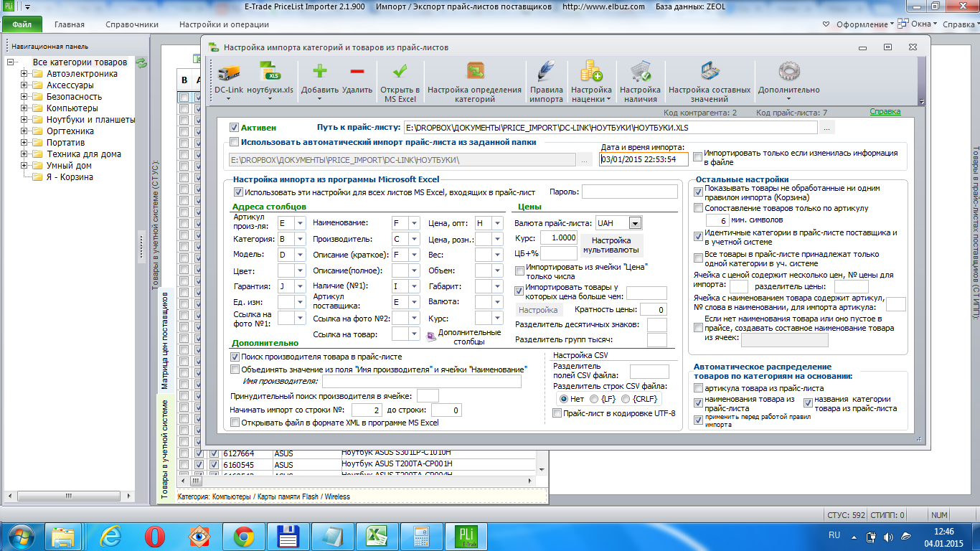Click the red minus Удалить icon

[357, 72]
